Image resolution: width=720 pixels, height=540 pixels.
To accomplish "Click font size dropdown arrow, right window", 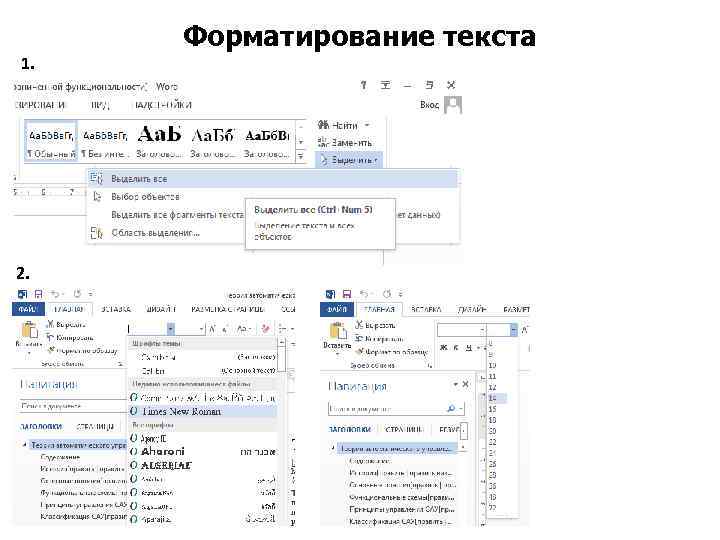I will (x=513, y=330).
